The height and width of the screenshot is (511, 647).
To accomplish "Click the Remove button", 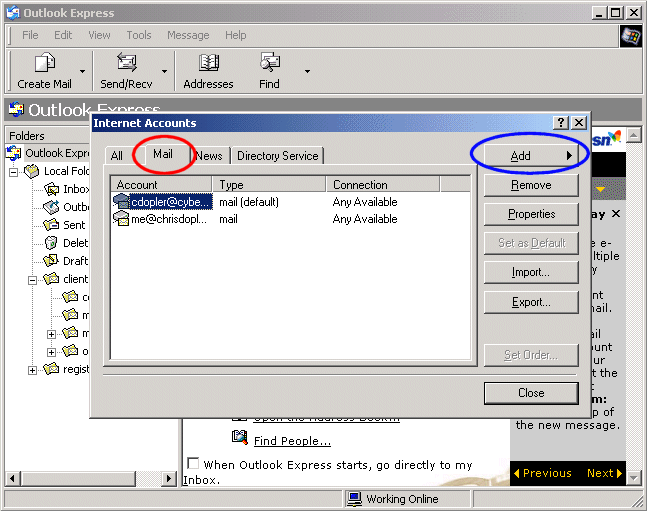I will point(531,185).
